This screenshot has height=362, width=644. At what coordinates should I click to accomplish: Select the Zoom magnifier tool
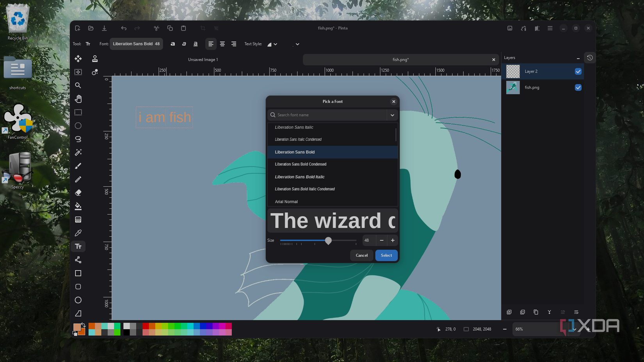[78, 85]
